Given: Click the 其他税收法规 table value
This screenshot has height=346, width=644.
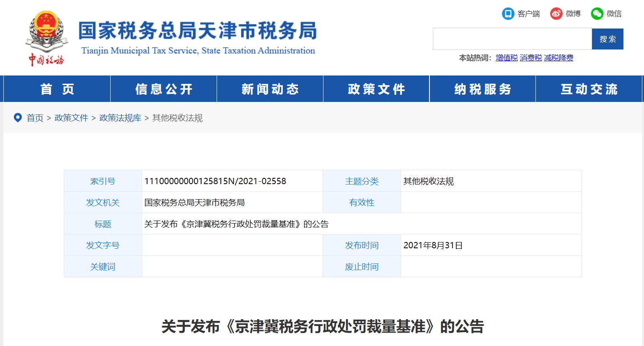Looking at the screenshot, I should (x=428, y=181).
